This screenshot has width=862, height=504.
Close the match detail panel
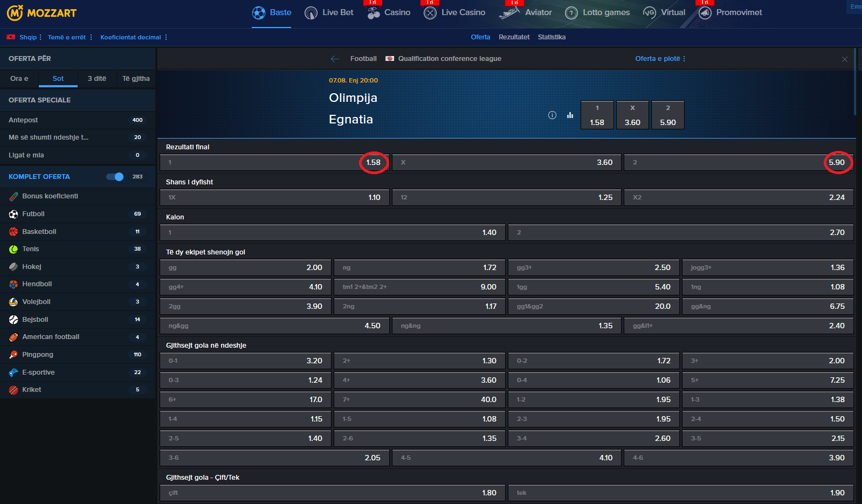click(845, 59)
